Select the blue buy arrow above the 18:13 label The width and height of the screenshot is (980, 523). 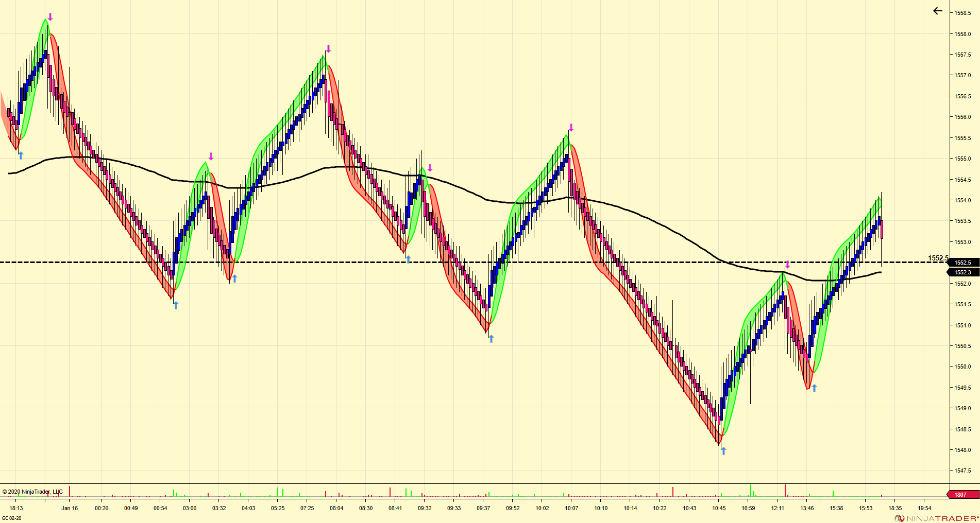[x=21, y=155]
